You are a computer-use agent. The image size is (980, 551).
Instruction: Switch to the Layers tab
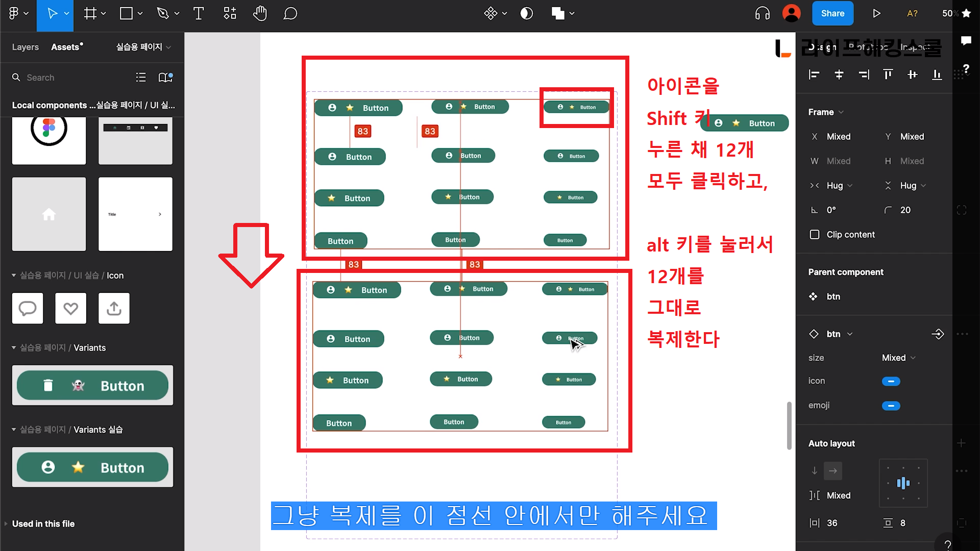point(25,47)
